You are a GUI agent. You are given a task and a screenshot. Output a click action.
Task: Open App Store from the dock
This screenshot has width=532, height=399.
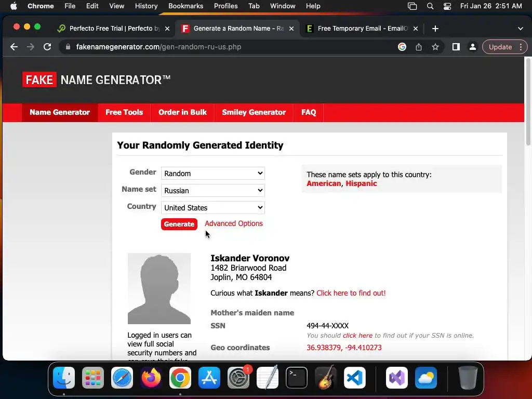(x=209, y=378)
